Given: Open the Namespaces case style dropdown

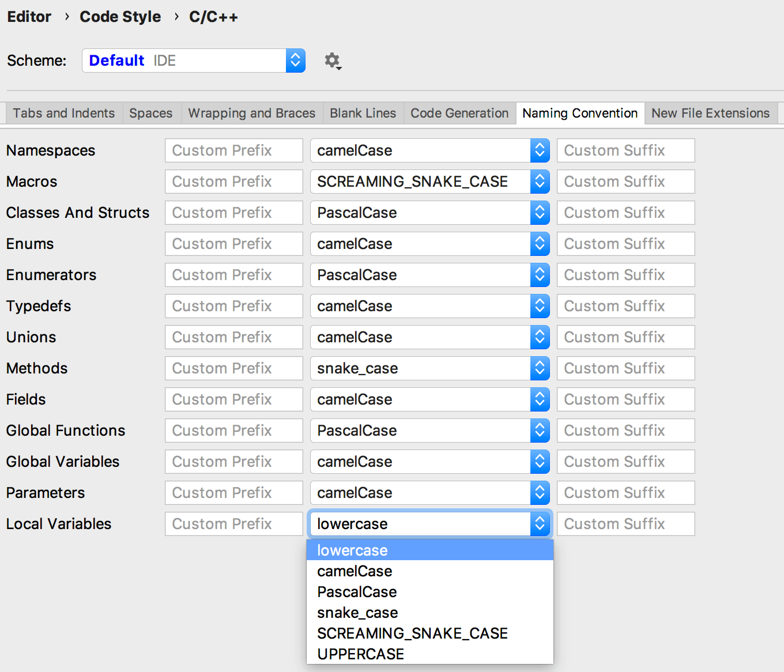Looking at the screenshot, I should [429, 150].
